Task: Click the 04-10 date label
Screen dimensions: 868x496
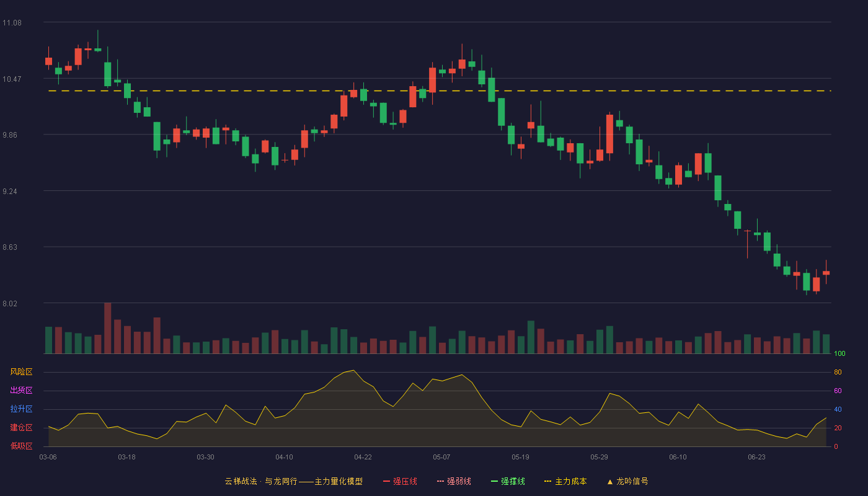Action: tap(284, 457)
